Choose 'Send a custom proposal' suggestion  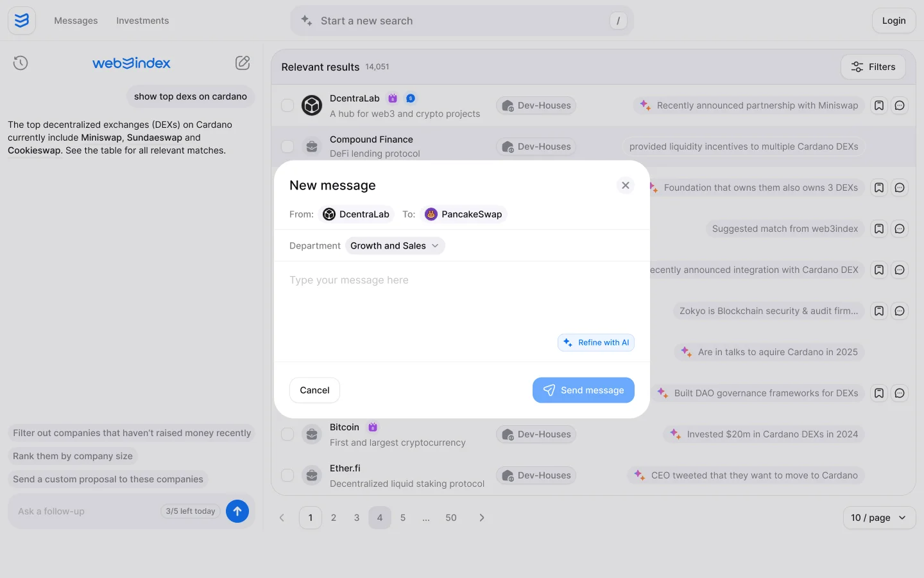[x=108, y=479]
